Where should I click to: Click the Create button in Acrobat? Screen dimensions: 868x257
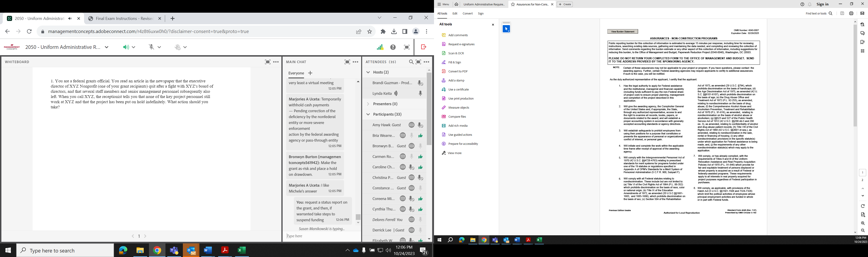coord(565,4)
